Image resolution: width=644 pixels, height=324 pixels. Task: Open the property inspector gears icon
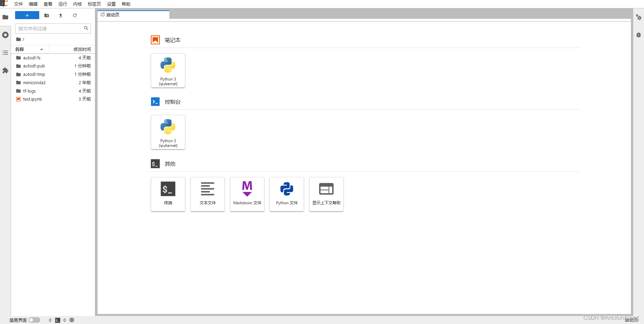pos(639,17)
